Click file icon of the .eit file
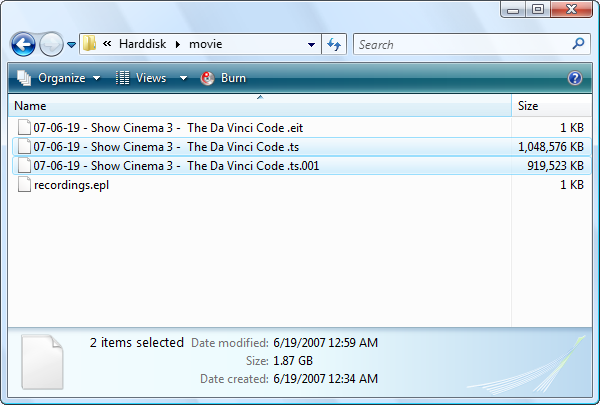This screenshot has width=600, height=405. (24, 127)
